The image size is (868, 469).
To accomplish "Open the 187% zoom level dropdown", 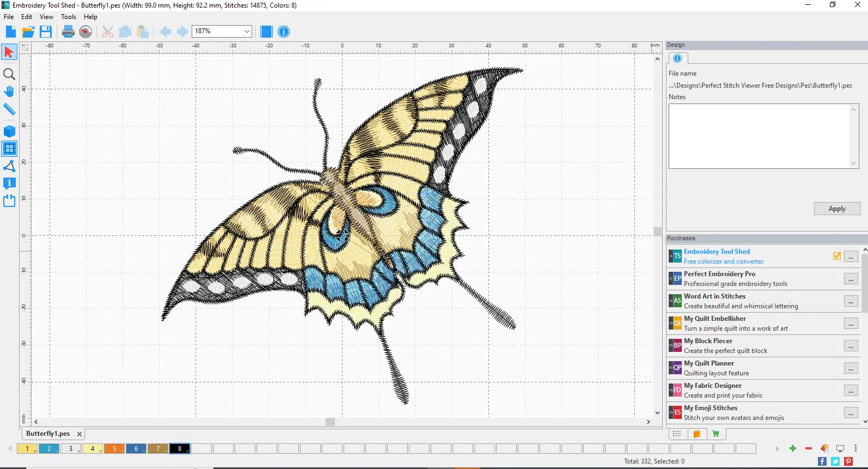I will pyautogui.click(x=247, y=32).
